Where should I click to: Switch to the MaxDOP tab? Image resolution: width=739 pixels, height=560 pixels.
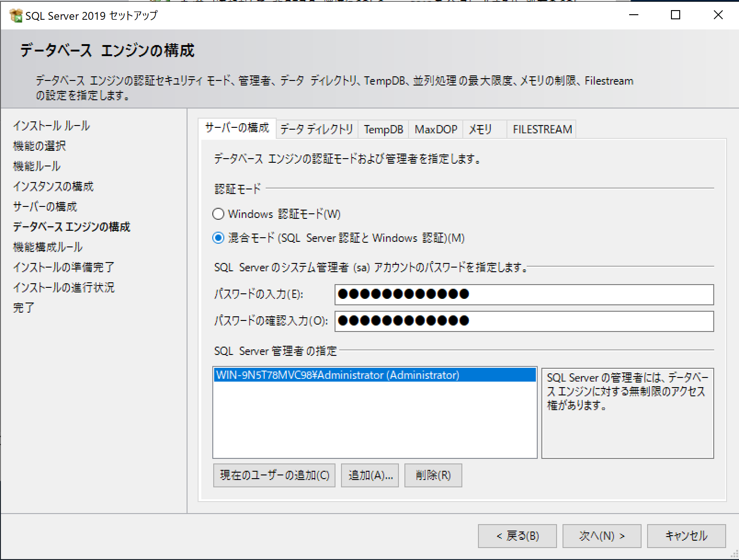(x=436, y=129)
